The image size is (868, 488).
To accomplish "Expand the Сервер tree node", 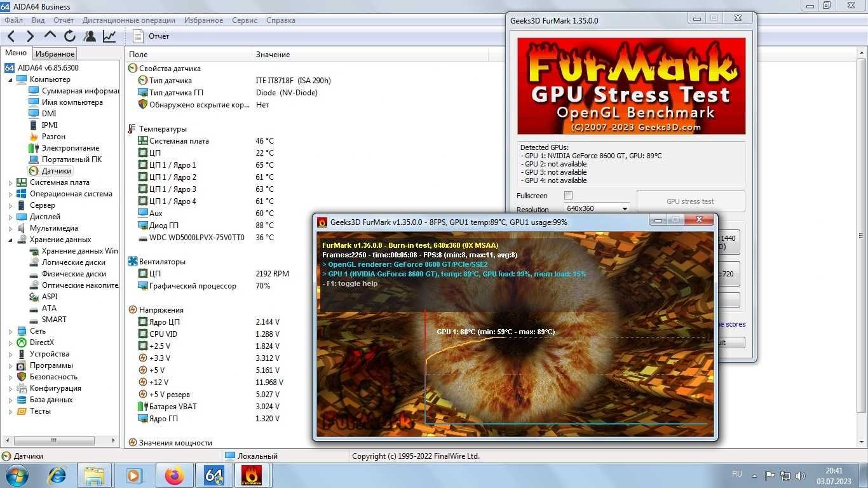I will (10, 205).
